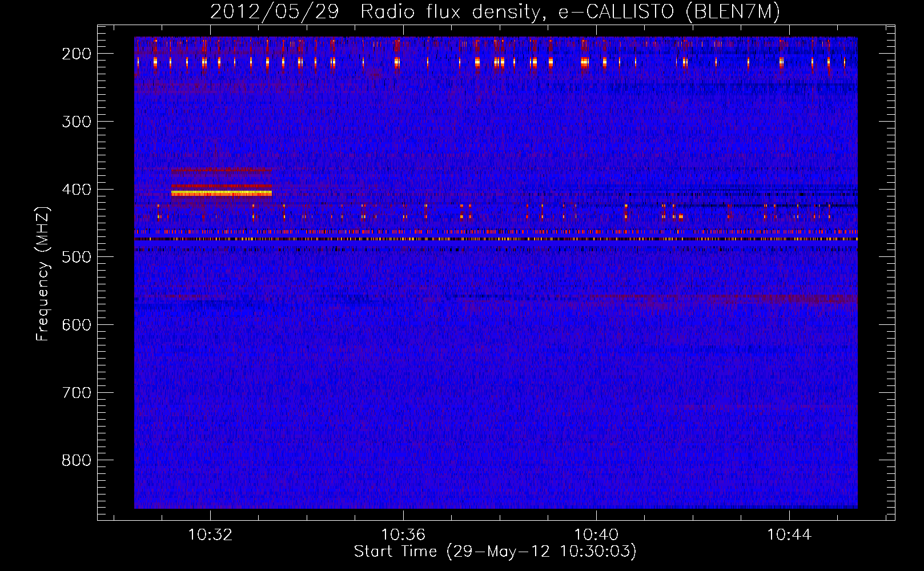Click the 700 frequency tick label
Screen dimensions: 924x571
point(77,393)
